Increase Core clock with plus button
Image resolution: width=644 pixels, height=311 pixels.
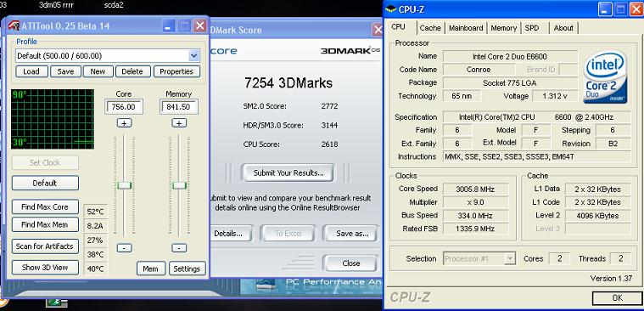click(124, 123)
